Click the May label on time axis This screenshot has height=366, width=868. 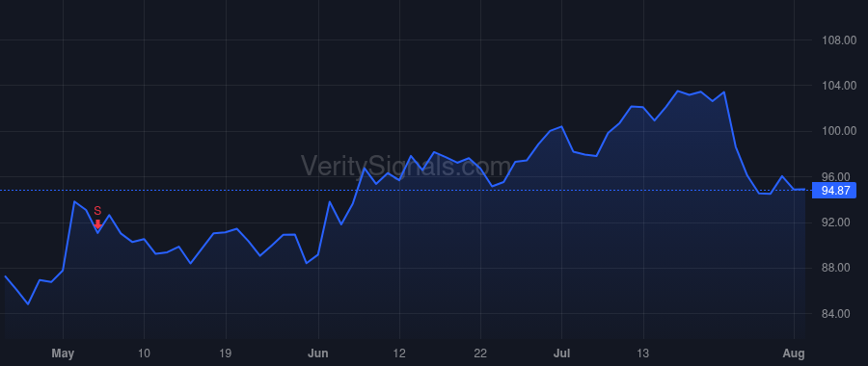tap(63, 353)
